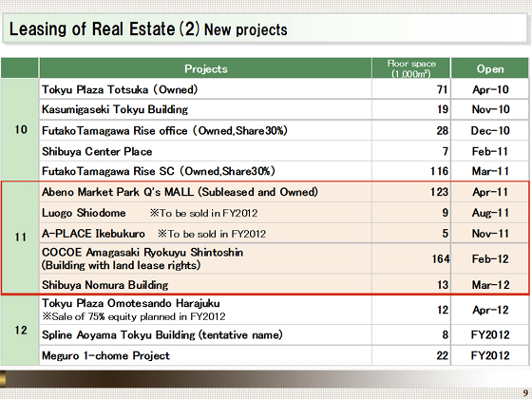Click the 'Luogo Shiodome' project name
Viewport: 532px width, 399px height.
coord(84,213)
